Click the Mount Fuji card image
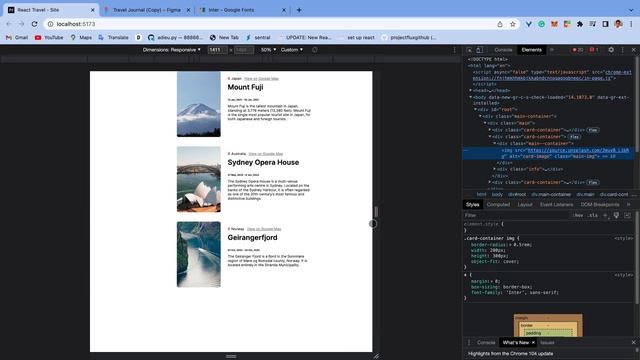 point(199,104)
